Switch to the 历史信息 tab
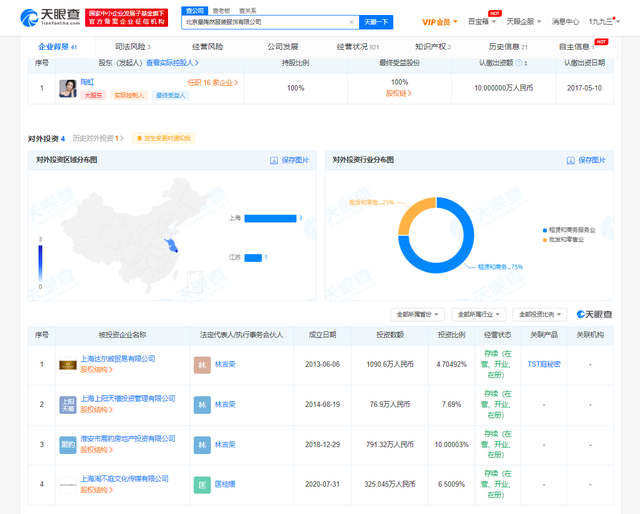Viewport: 640px width, 514px height. [508, 47]
